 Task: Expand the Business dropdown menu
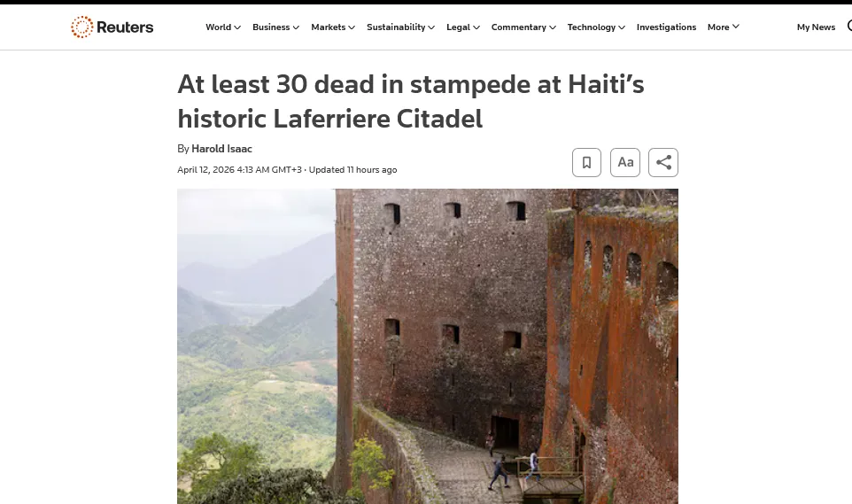(275, 27)
